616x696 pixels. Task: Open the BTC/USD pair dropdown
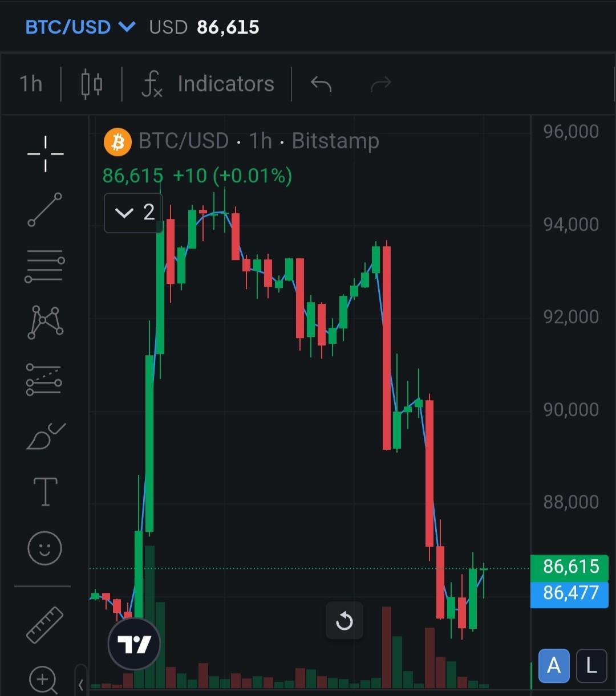(80, 27)
